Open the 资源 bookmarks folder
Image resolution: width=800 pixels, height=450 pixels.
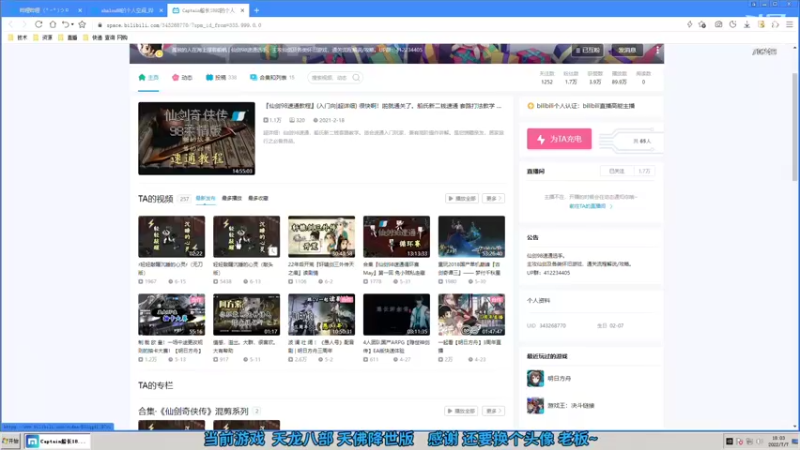(x=43, y=38)
